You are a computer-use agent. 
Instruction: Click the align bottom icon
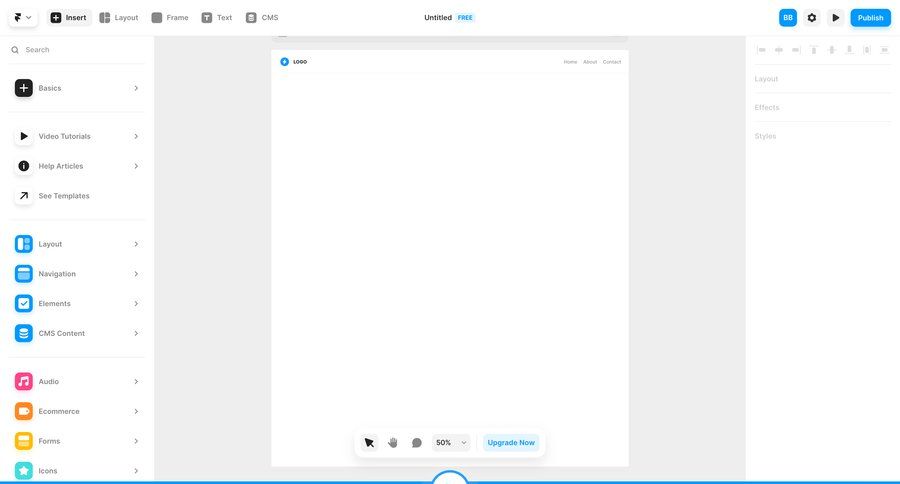coord(849,50)
